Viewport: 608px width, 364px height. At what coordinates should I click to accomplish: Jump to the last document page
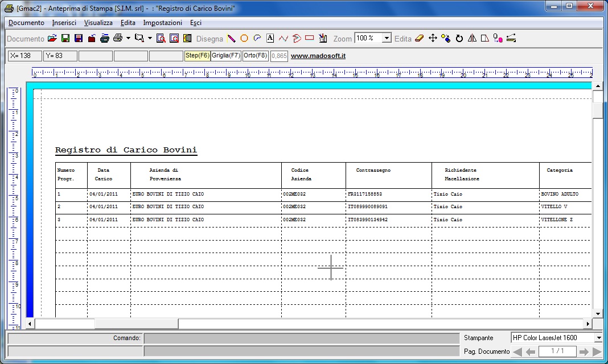597,351
